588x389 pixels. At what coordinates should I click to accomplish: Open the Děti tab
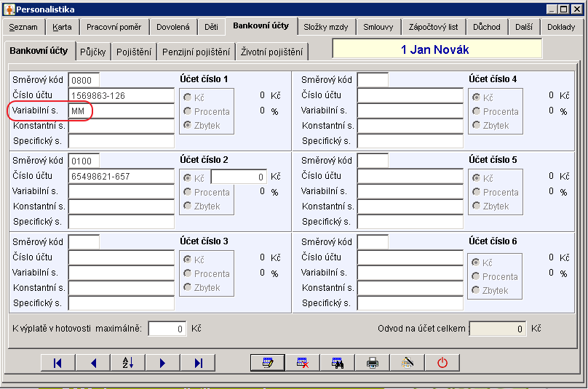(x=211, y=27)
